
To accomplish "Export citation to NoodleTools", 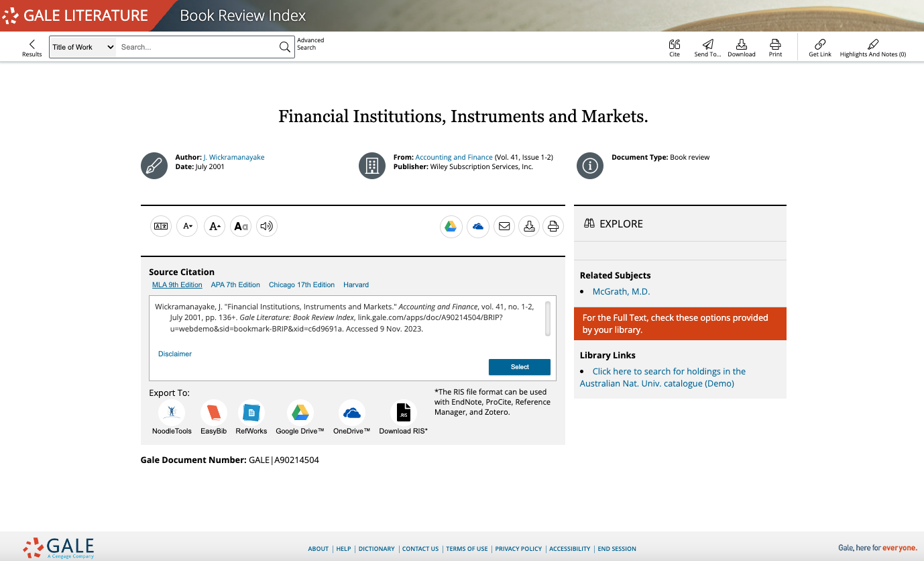I will coord(172,417).
